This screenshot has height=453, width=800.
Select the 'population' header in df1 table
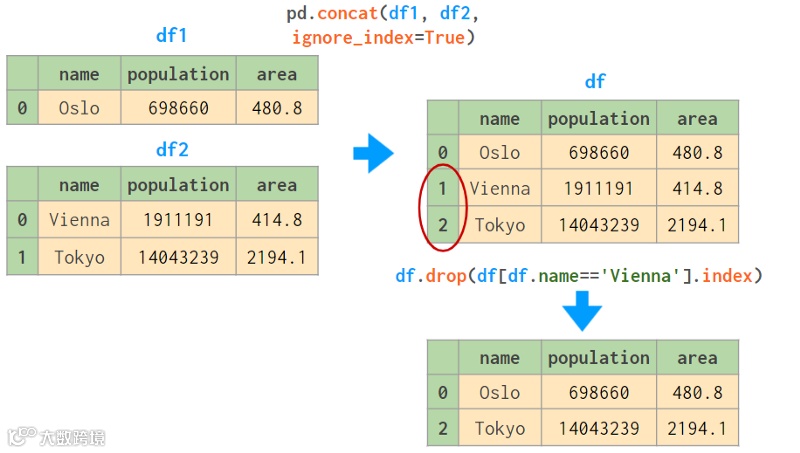tap(178, 74)
